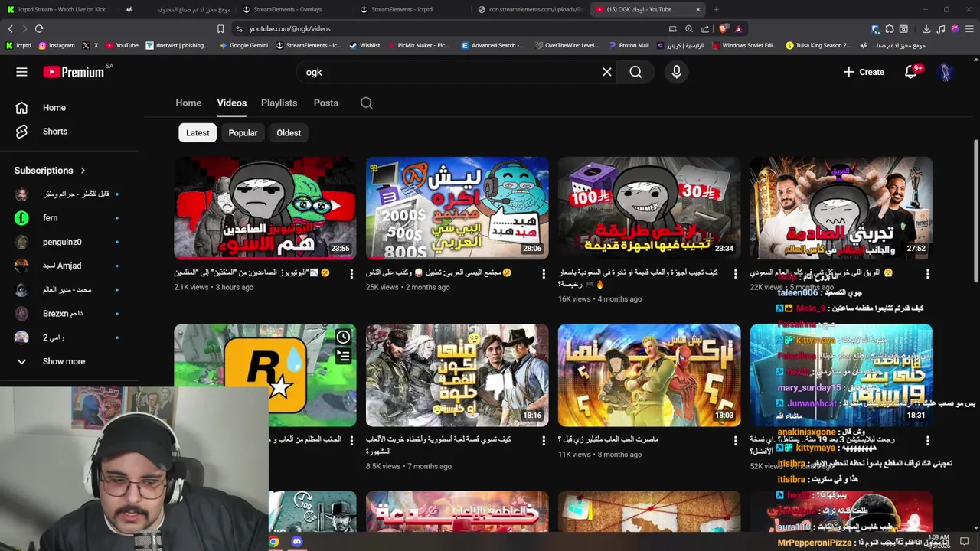
Task: Open the Google Gemini bookmark
Action: [x=243, y=45]
